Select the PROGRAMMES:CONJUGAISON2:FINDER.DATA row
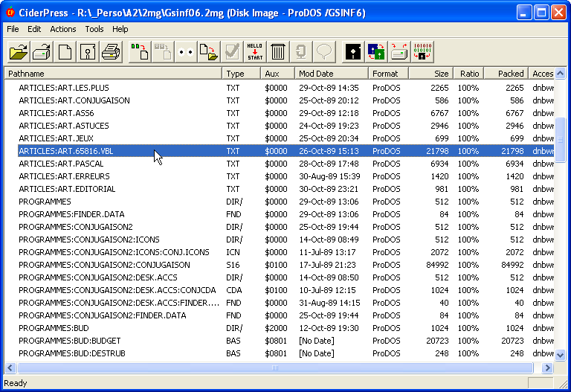 (285, 315)
